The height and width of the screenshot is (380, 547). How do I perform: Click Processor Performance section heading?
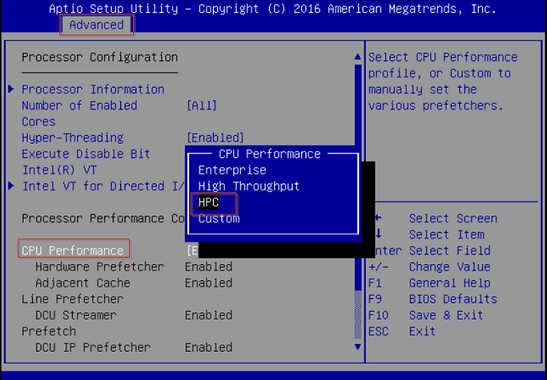click(103, 218)
